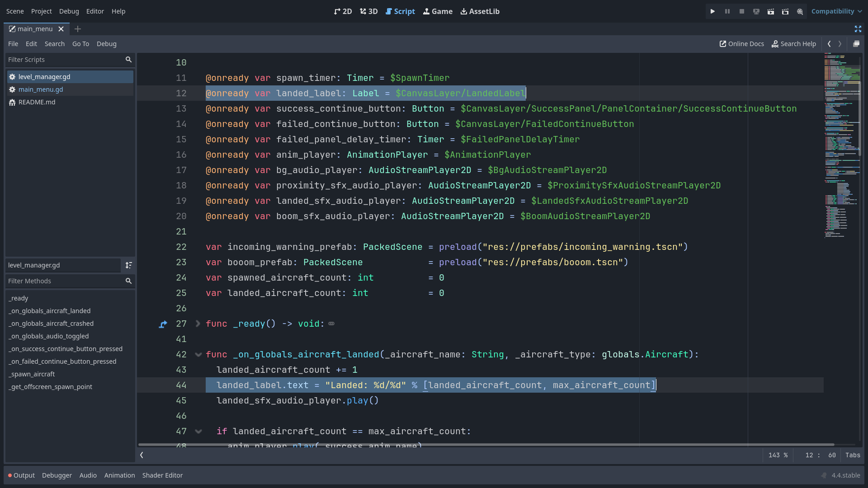Collapse the _on_globals_aircraft_landed function fold
Image resolution: width=868 pixels, height=488 pixels.
pyautogui.click(x=198, y=354)
